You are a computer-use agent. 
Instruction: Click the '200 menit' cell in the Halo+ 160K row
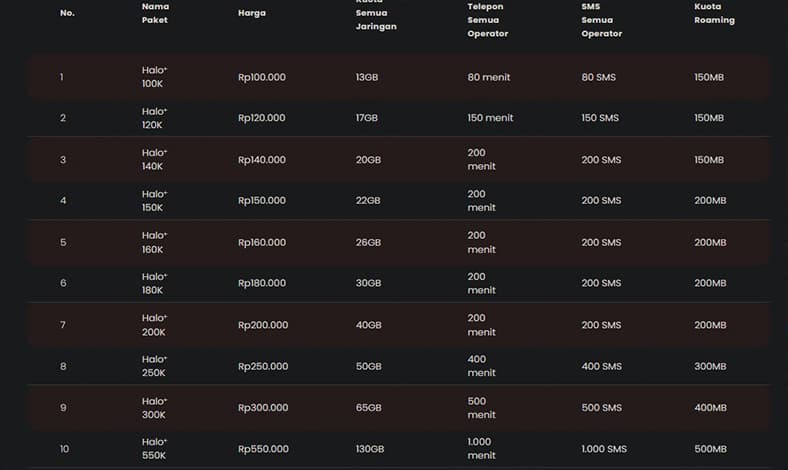pos(481,242)
